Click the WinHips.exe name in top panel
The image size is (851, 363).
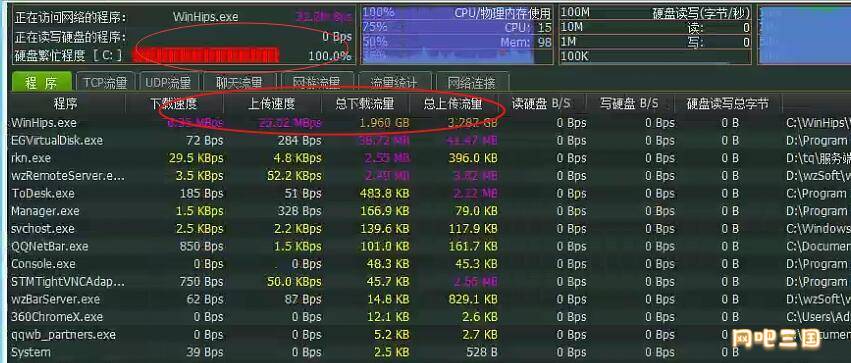coord(206,17)
